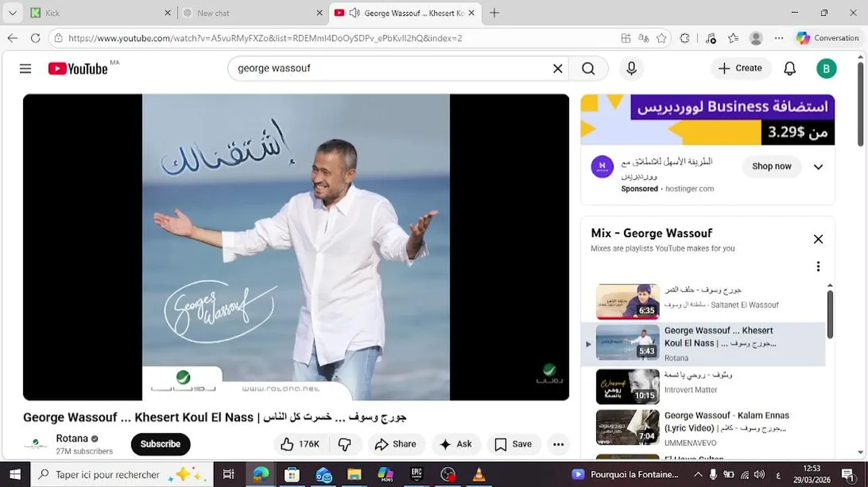Image resolution: width=868 pixels, height=487 pixels.
Task: View site information lock icon
Action: [59, 38]
